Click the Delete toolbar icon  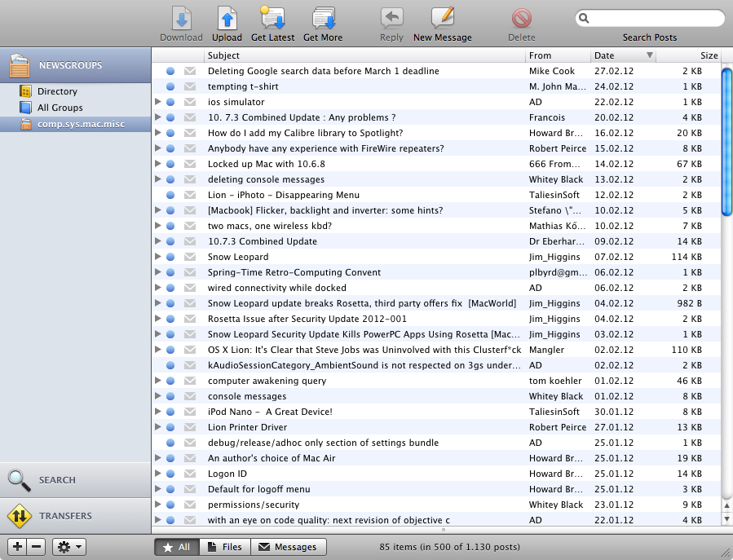click(522, 19)
